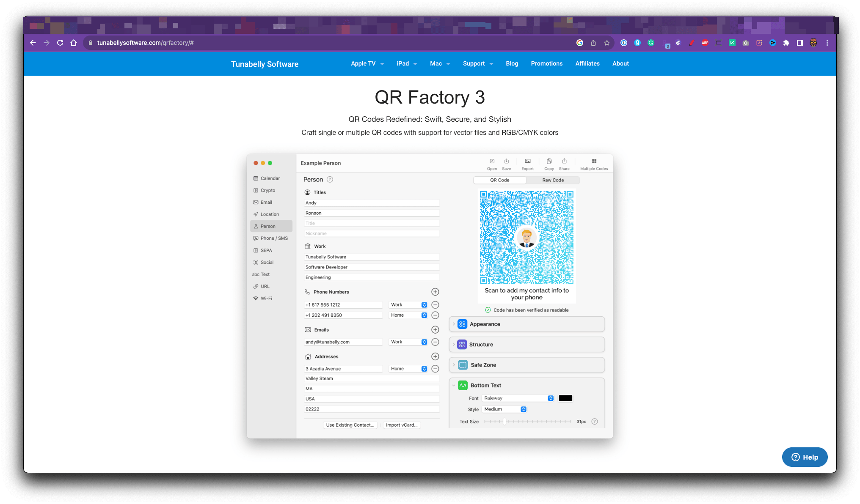This screenshot has width=860, height=504.
Task: Open Multiple Codes view
Action: tap(594, 164)
